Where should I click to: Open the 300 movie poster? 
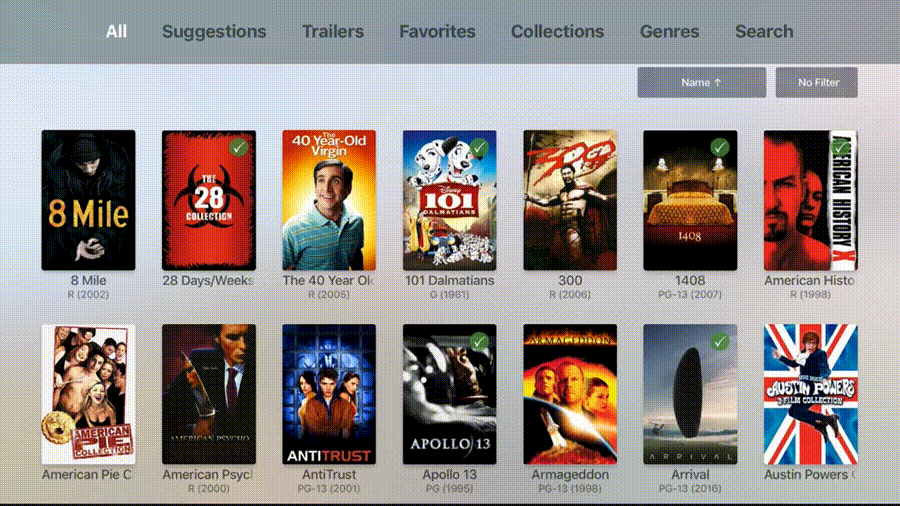tap(570, 200)
